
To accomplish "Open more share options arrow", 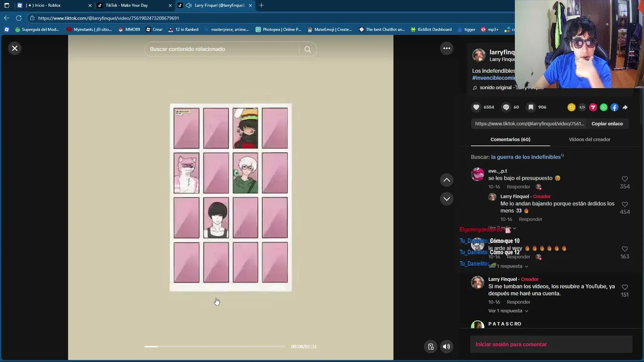I will point(625,107).
